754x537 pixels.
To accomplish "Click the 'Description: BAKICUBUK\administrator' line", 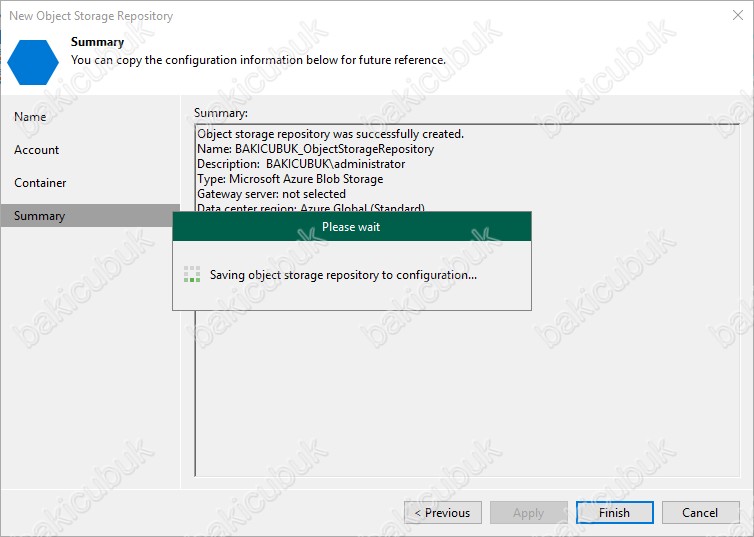I will coord(301,164).
